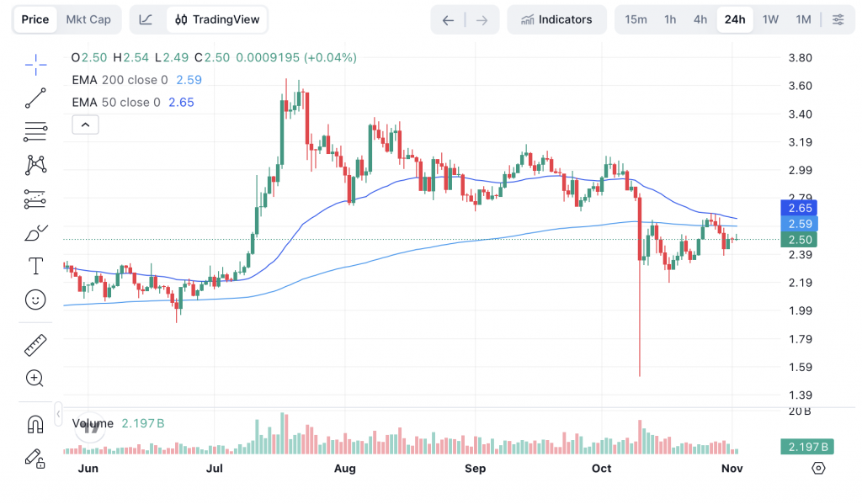This screenshot has height=504, width=862.
Task: Switch chart to Mkt Cap view
Action: tap(88, 19)
